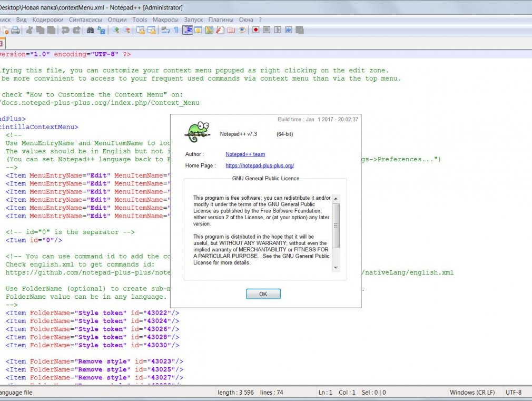
Task: Click 'Windows (CR LF)' in status bar
Action: click(472, 393)
